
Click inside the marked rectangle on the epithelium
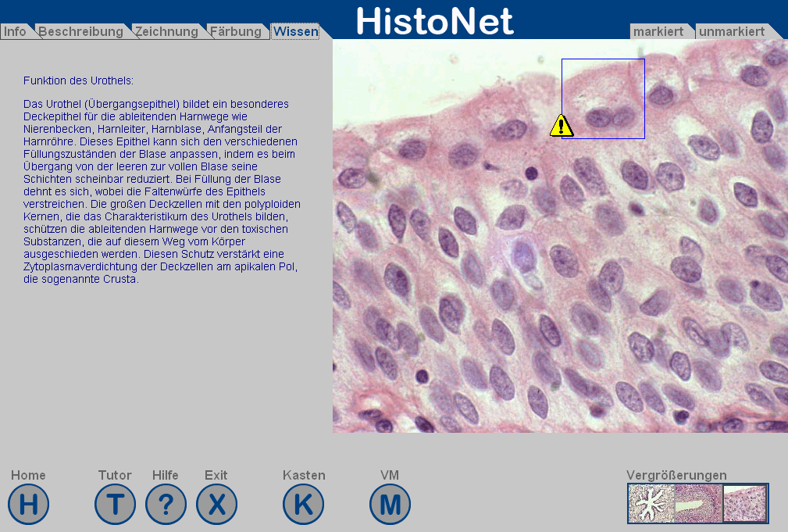pos(603,98)
